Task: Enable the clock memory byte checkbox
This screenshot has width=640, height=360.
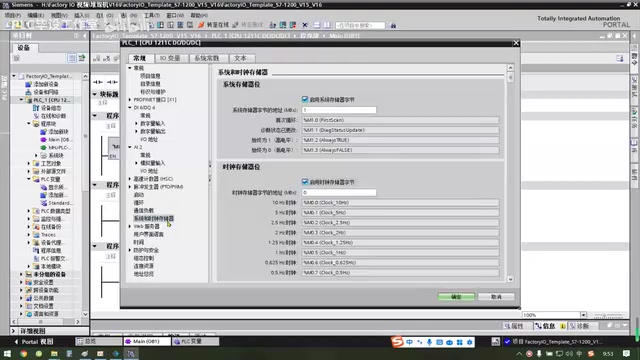Action: (x=305, y=182)
